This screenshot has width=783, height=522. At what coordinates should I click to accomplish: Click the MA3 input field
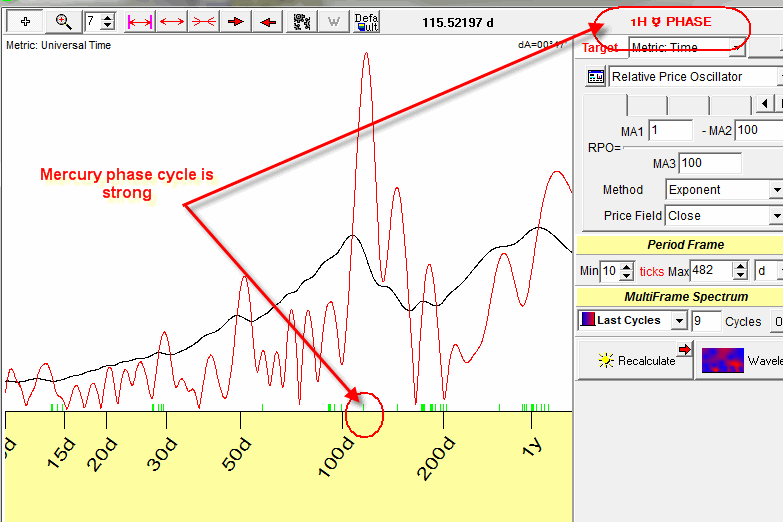tap(709, 163)
